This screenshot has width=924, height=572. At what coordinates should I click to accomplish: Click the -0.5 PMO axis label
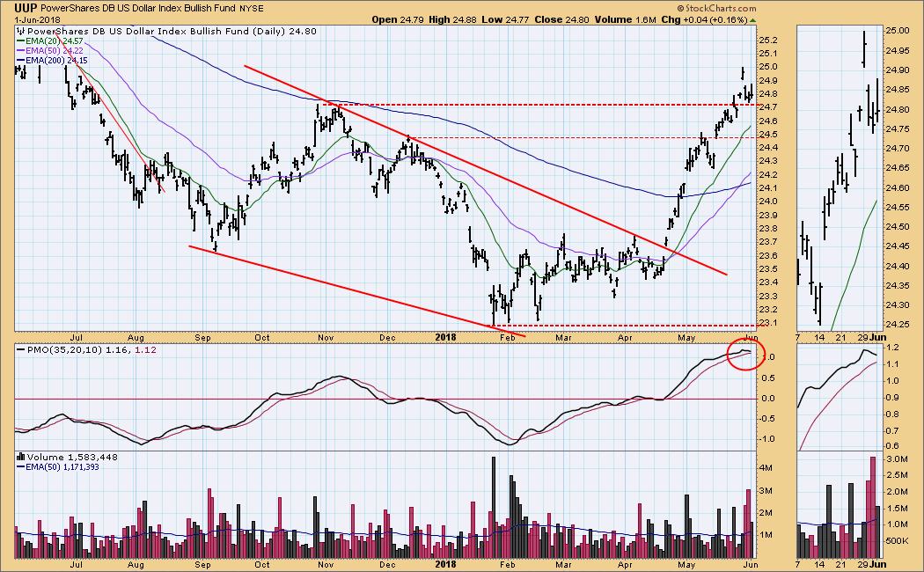click(767, 419)
